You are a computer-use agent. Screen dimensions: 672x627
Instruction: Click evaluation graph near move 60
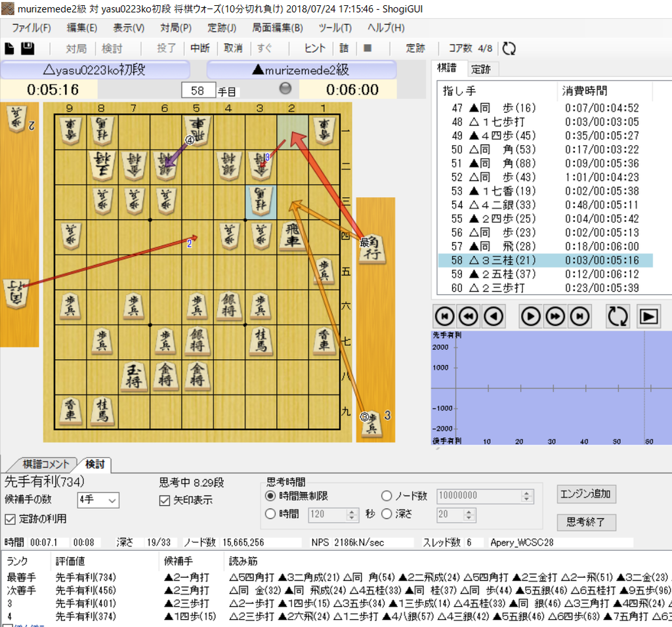tap(650, 388)
